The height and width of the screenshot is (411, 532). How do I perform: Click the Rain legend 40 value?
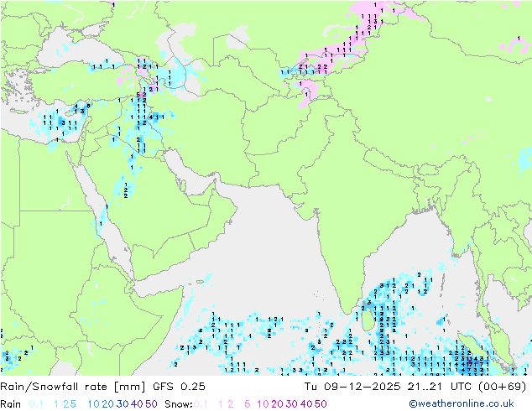[137, 404]
